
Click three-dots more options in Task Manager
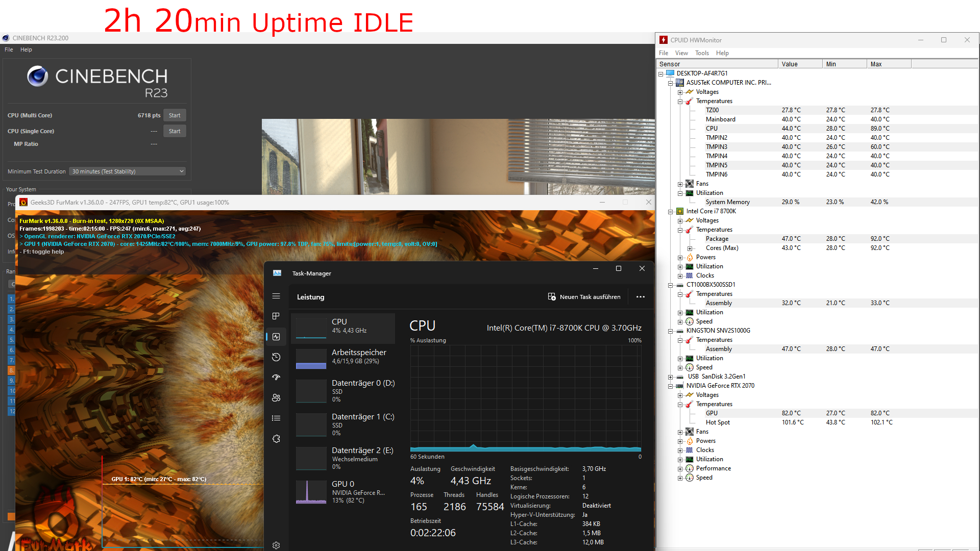(640, 297)
